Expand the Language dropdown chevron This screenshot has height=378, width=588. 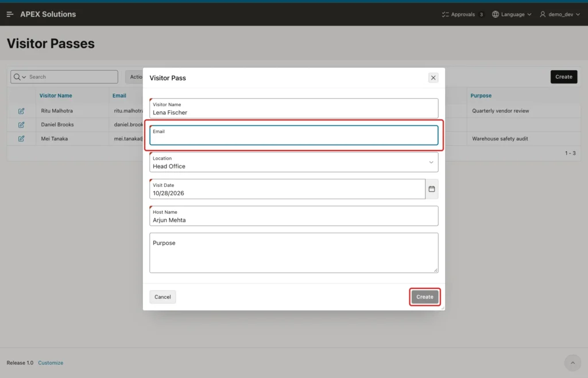[529, 14]
